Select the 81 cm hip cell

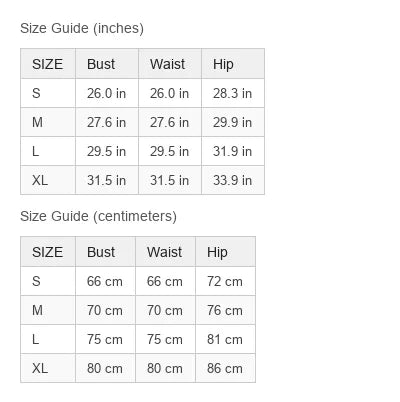pos(225,339)
